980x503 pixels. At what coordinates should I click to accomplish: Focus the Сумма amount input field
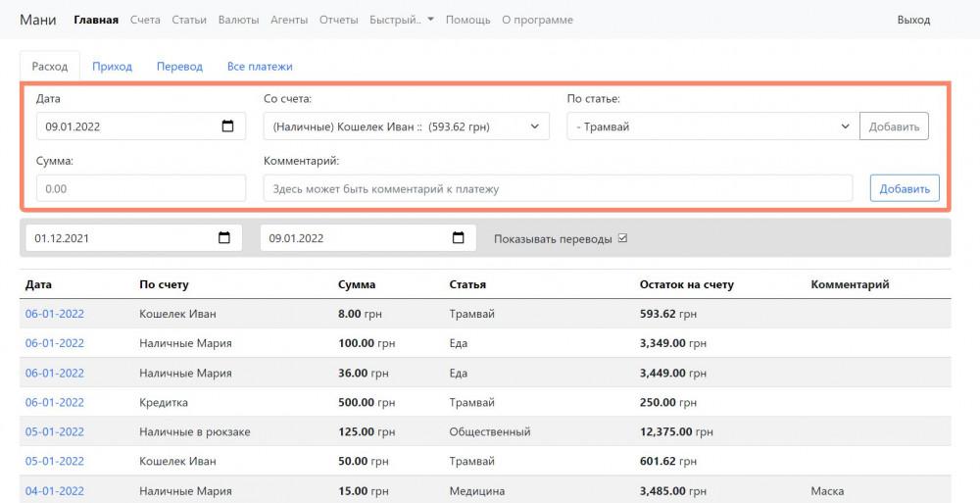click(x=140, y=188)
